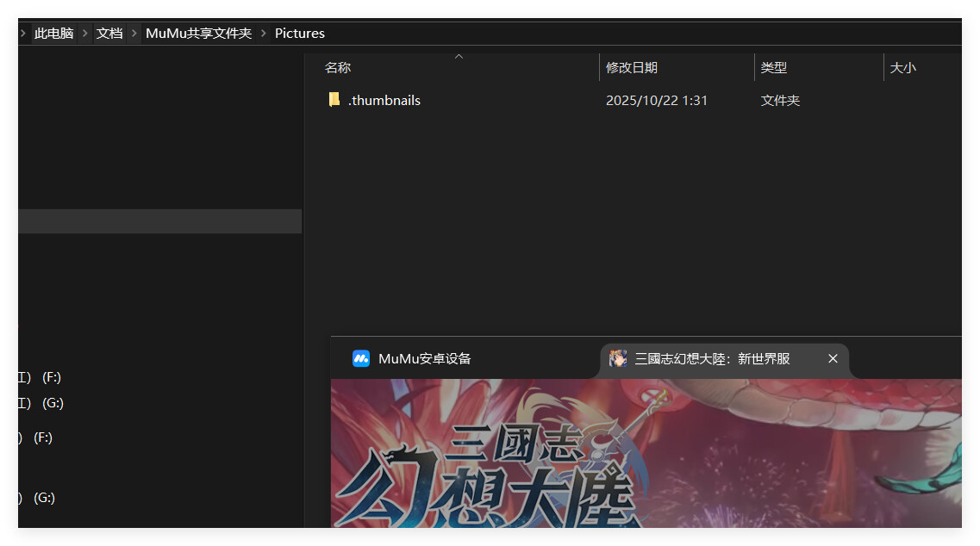Select the highlighted row in navigation pane
The width and height of the screenshot is (980, 546).
(x=159, y=221)
